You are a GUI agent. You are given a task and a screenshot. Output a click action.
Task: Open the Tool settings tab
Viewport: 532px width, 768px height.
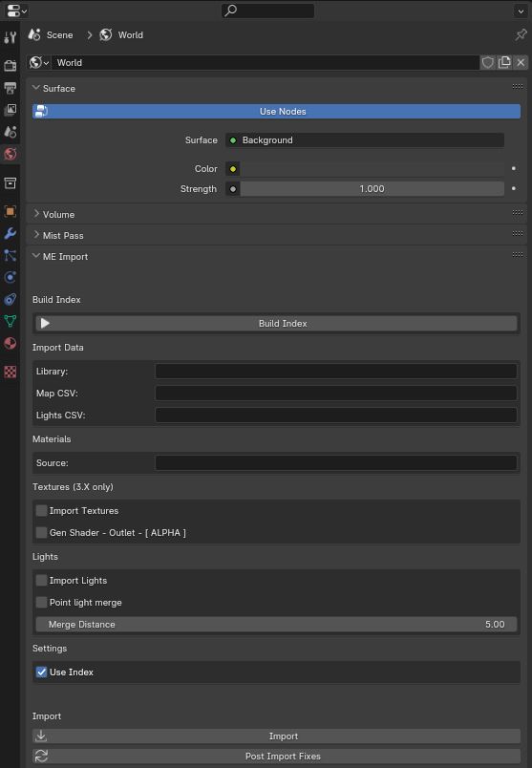(10, 37)
